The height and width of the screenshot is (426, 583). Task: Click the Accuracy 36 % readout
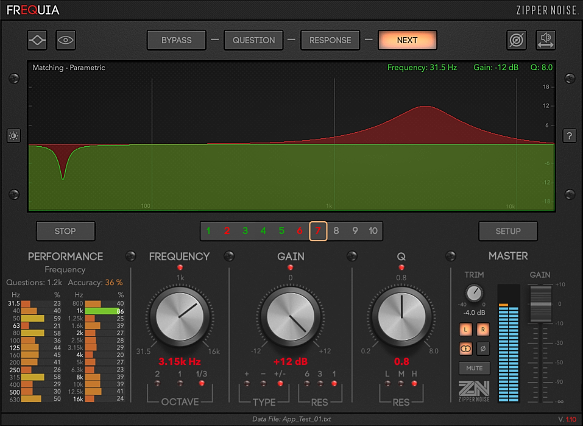[95, 283]
